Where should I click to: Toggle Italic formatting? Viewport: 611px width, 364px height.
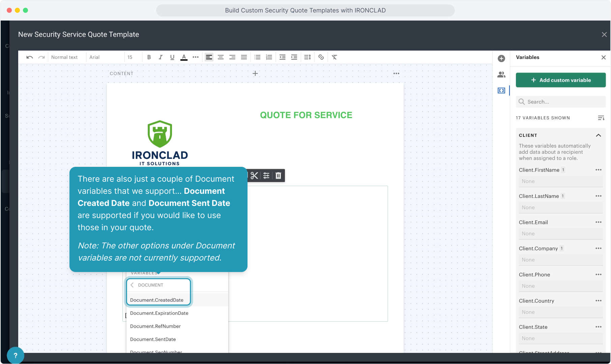coord(161,57)
